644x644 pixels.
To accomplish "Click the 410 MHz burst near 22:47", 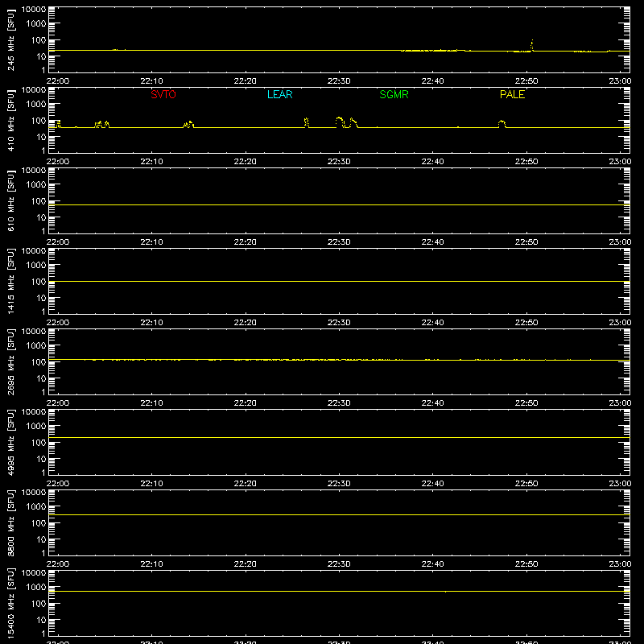I will click(x=502, y=124).
